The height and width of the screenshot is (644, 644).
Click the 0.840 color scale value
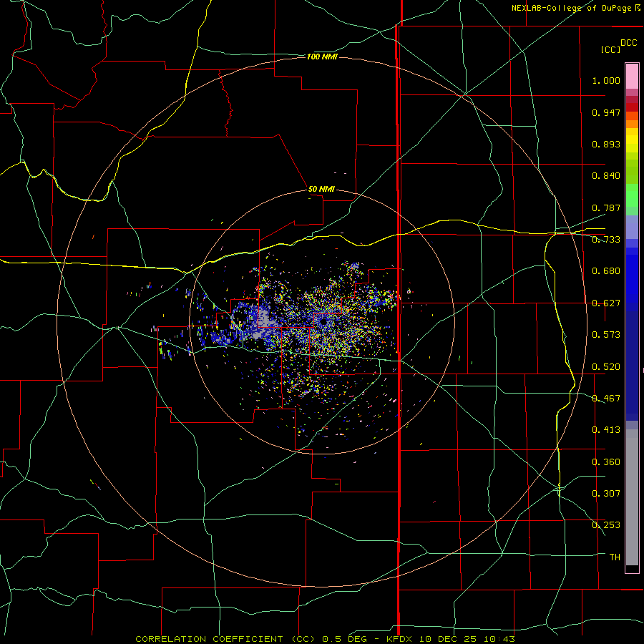(606, 176)
